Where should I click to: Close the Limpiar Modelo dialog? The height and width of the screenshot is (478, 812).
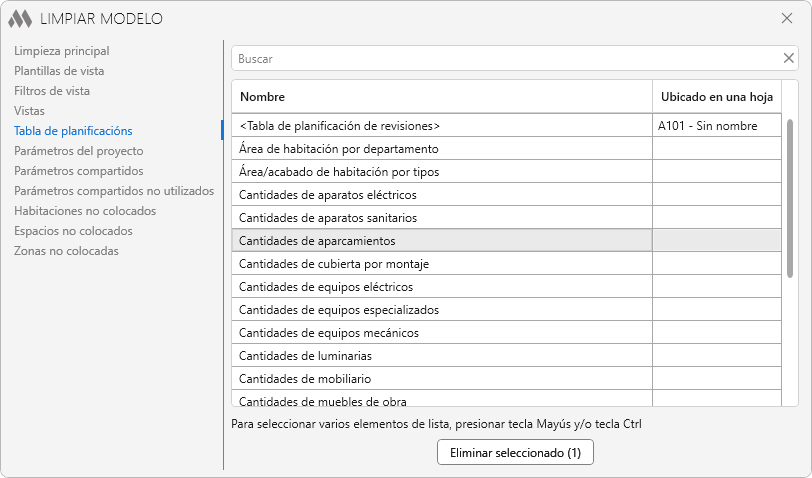[786, 18]
